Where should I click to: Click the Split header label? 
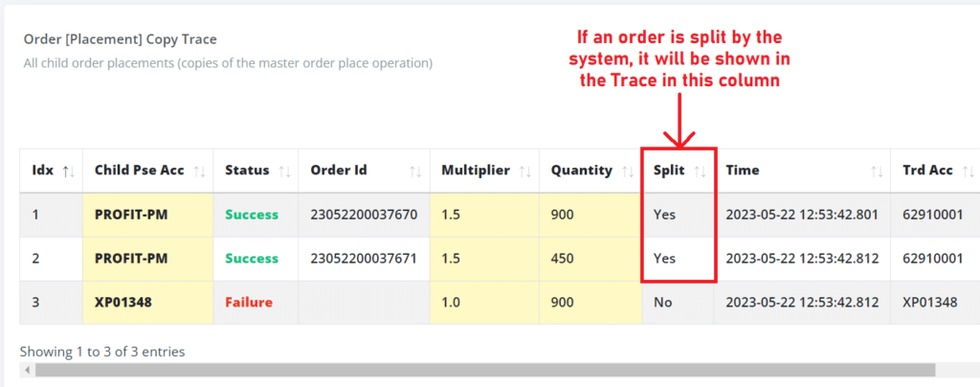click(x=669, y=171)
